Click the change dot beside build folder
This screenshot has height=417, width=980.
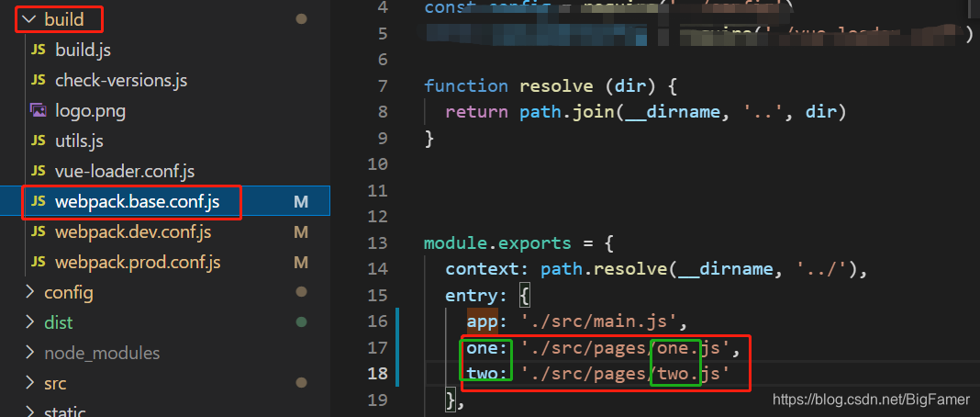301,19
